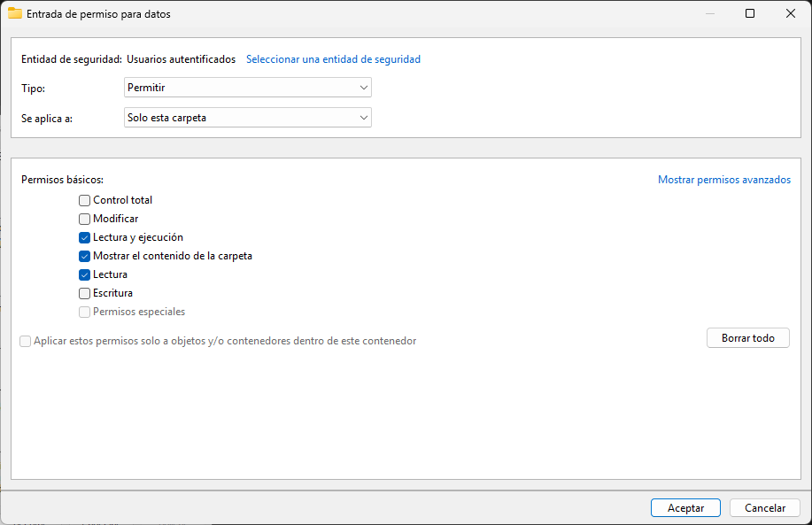Enable the Control total permission checkbox
The image size is (812, 525).
[x=84, y=200]
